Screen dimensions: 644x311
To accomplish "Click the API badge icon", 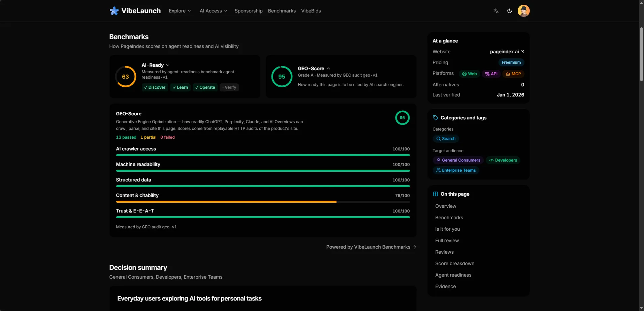I will 487,74.
